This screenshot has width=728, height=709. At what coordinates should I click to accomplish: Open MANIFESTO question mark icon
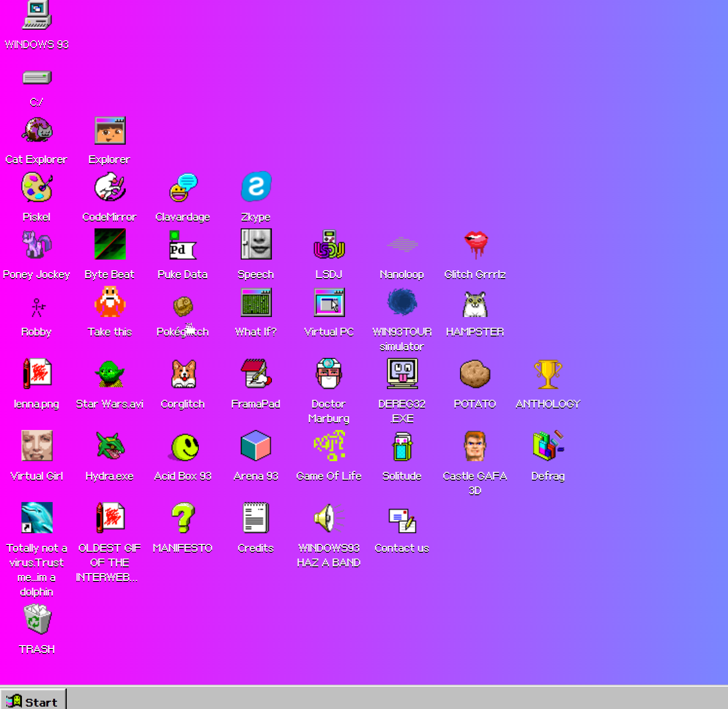(x=183, y=518)
